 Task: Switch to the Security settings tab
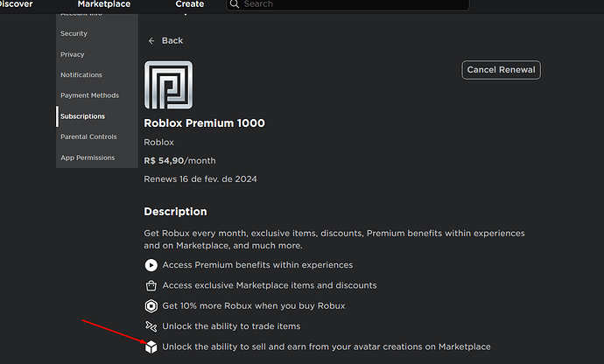tap(74, 33)
